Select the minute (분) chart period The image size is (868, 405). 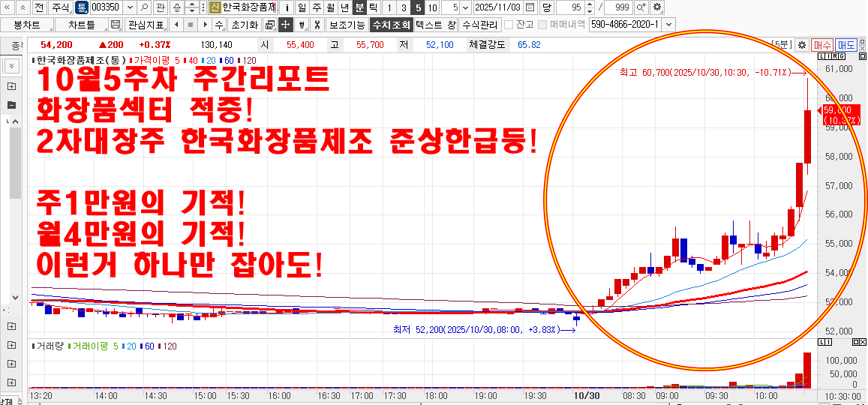359,7
